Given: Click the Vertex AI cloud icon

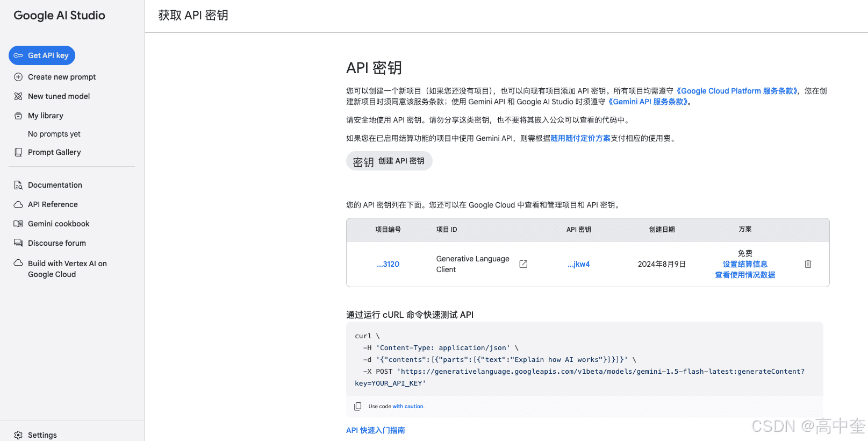Looking at the screenshot, I should 18,263.
